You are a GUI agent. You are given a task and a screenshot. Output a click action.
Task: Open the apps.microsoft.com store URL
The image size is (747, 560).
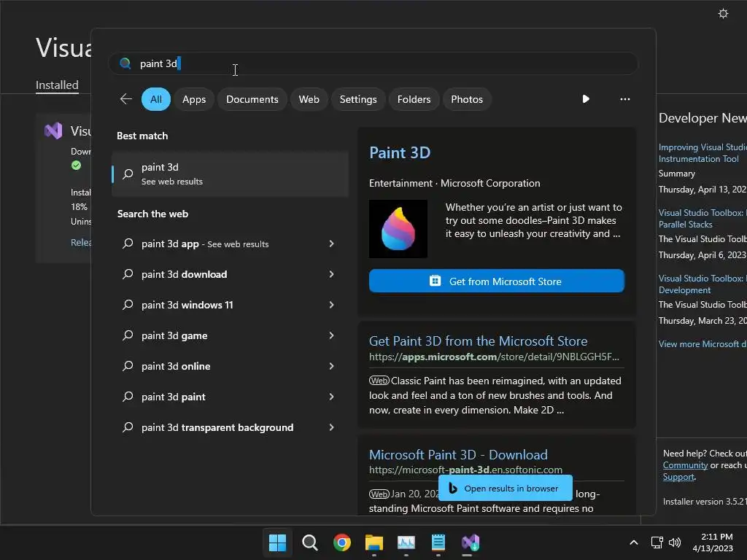click(x=494, y=357)
